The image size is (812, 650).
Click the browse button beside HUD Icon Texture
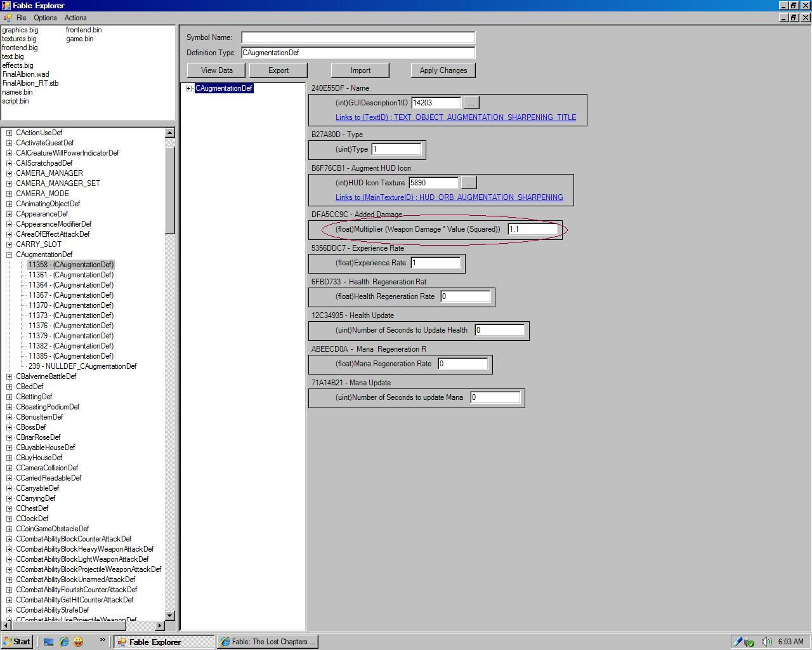pyautogui.click(x=469, y=183)
